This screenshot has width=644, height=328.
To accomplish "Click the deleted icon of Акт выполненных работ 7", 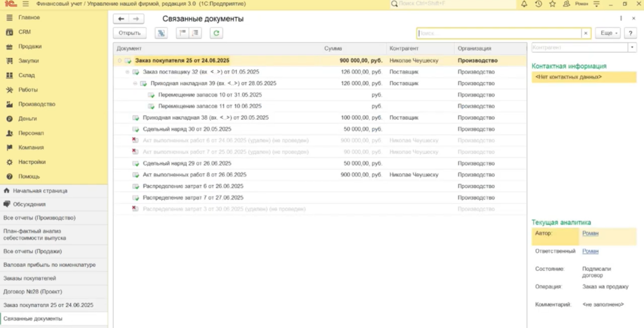I will (x=135, y=152).
